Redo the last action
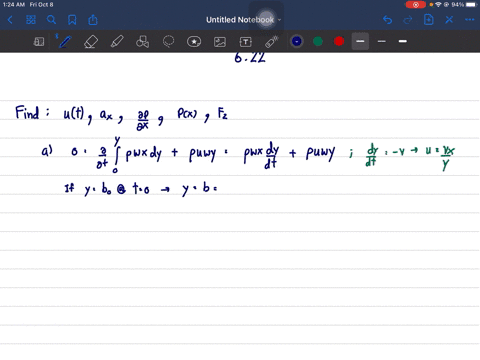Image resolution: width=480 pixels, height=360 pixels. pos(408,20)
